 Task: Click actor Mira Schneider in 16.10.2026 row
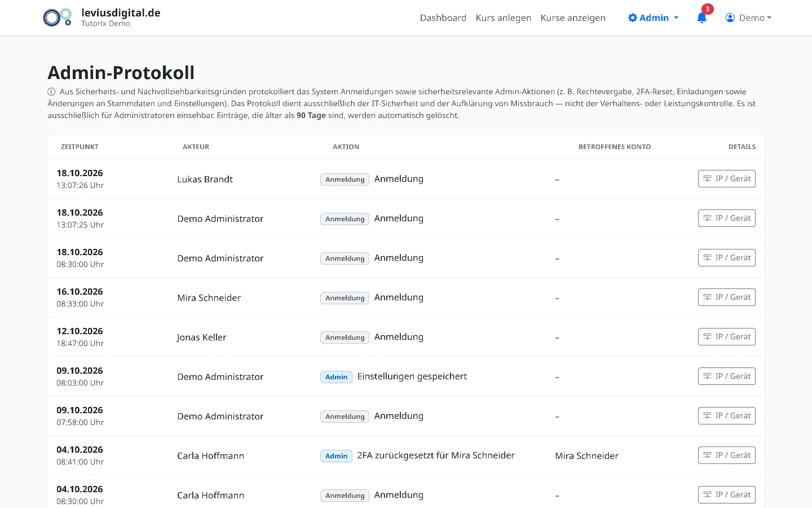click(209, 297)
